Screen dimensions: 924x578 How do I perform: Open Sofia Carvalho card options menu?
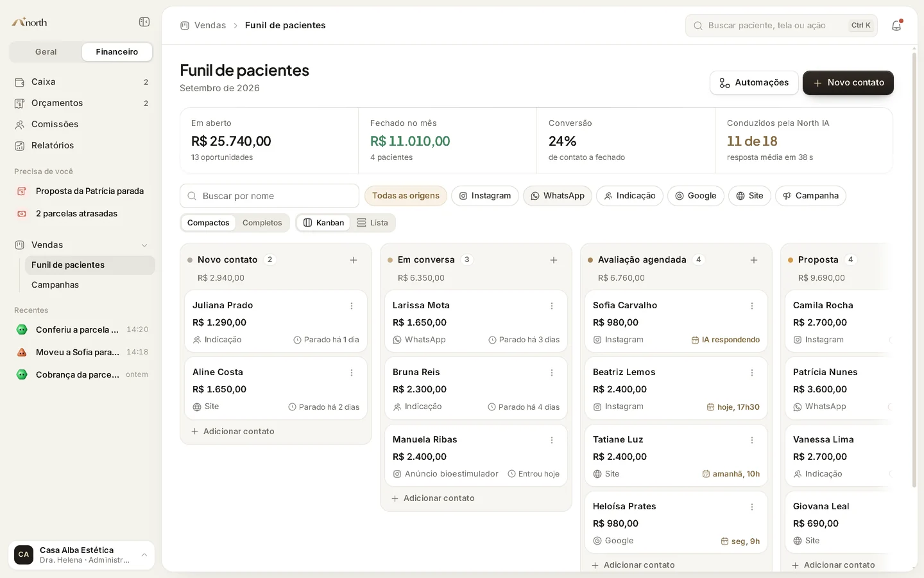(x=752, y=306)
